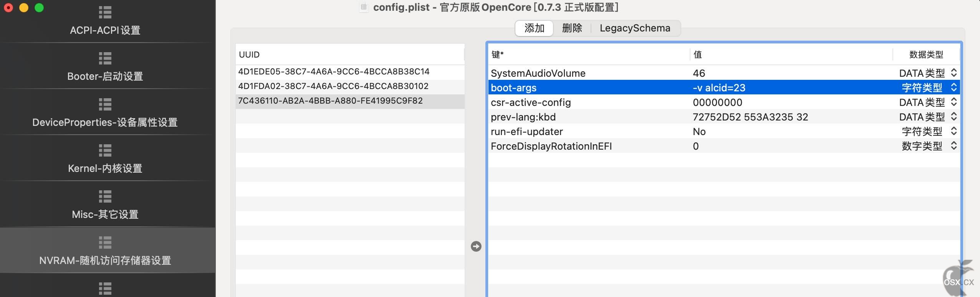
Task: Click the 键* column header
Action: tap(589, 54)
